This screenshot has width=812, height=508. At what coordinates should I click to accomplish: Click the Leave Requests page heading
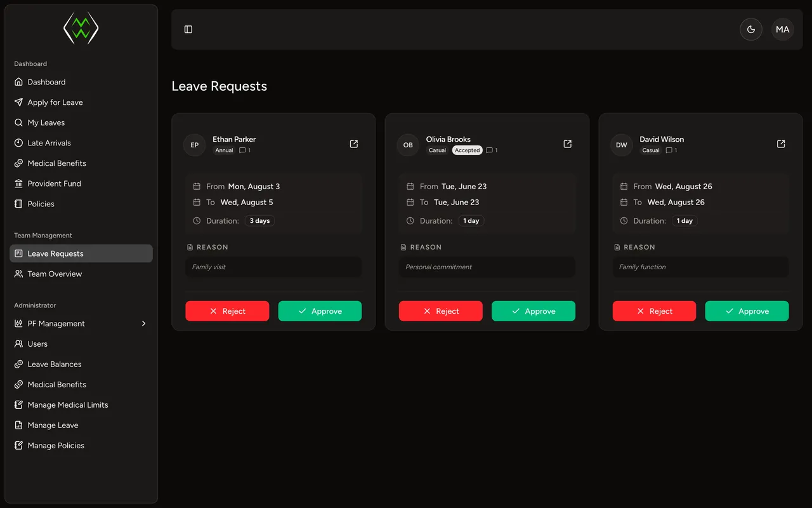click(219, 86)
